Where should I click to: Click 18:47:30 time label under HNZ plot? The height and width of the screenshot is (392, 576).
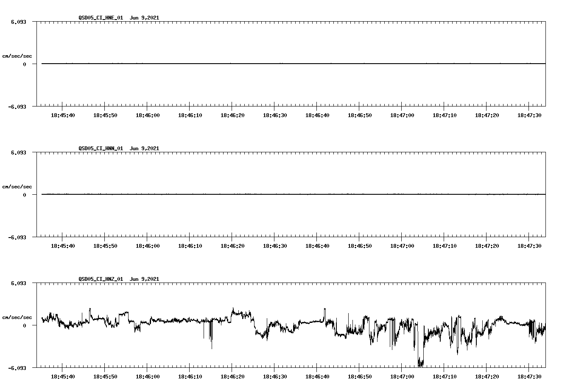pyautogui.click(x=529, y=377)
